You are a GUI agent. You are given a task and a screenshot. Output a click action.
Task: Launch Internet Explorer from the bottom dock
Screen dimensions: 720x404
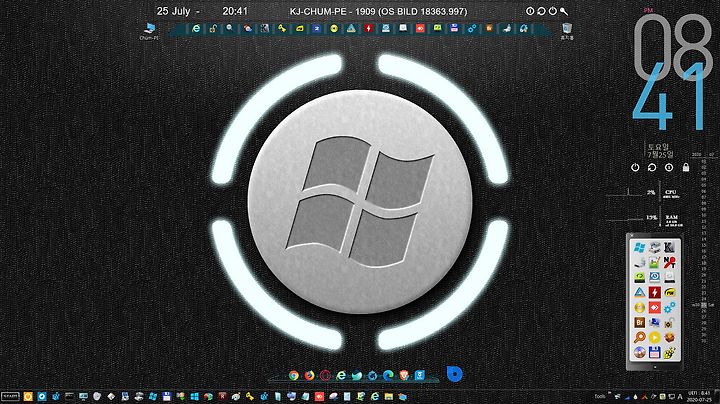(x=341, y=376)
